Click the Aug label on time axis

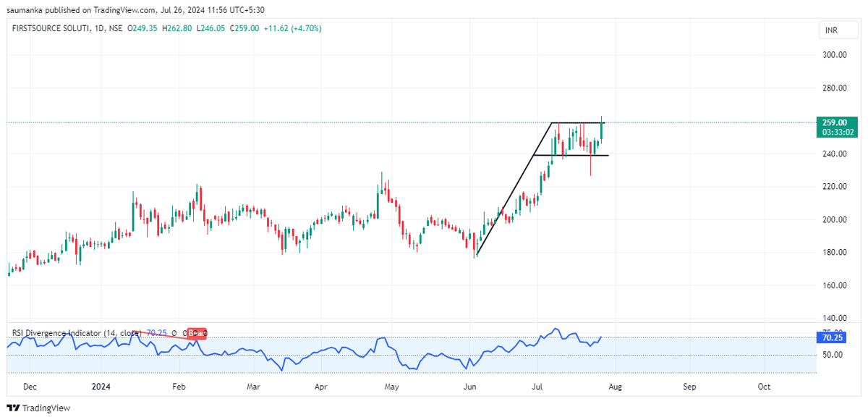615,387
